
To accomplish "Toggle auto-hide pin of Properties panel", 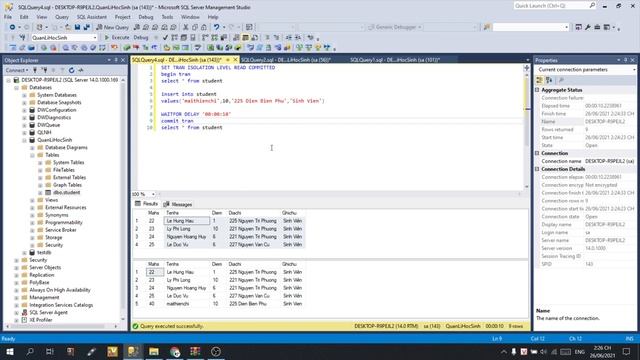I will 625,60.
